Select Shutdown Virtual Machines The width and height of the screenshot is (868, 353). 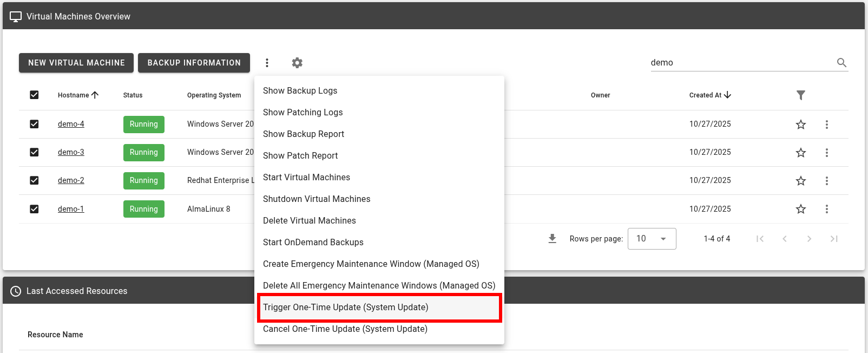point(379,199)
